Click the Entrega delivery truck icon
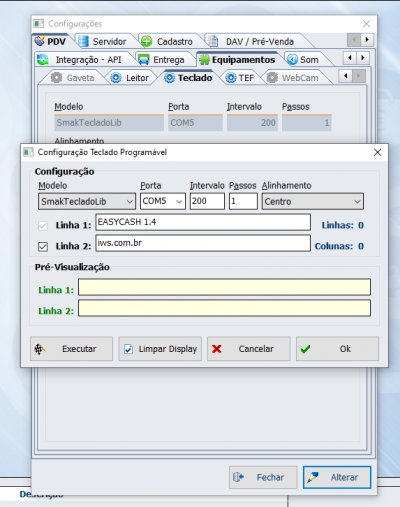The width and height of the screenshot is (400, 507). (x=144, y=60)
